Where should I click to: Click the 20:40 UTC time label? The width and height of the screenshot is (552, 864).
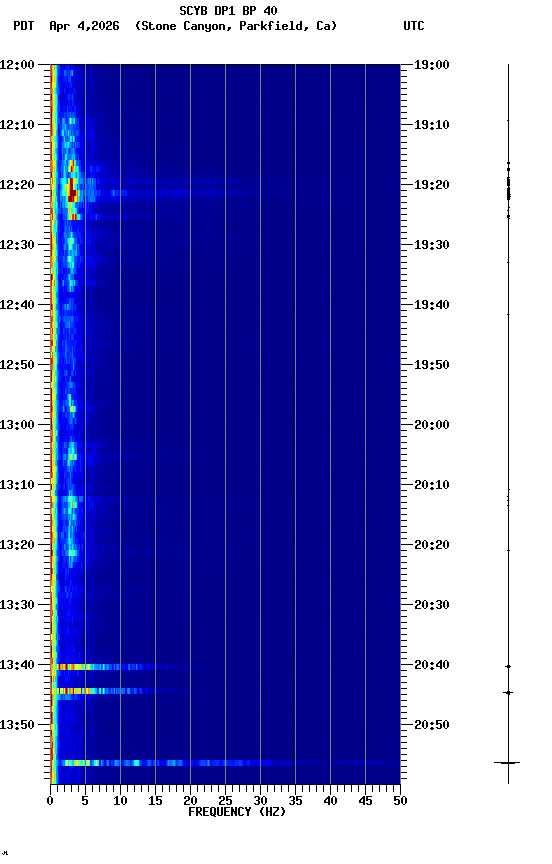[x=432, y=665]
